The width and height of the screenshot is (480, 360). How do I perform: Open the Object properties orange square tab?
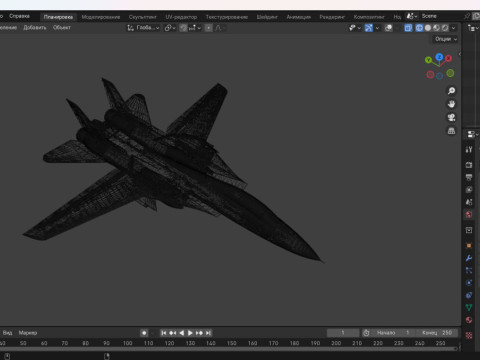pos(469,245)
